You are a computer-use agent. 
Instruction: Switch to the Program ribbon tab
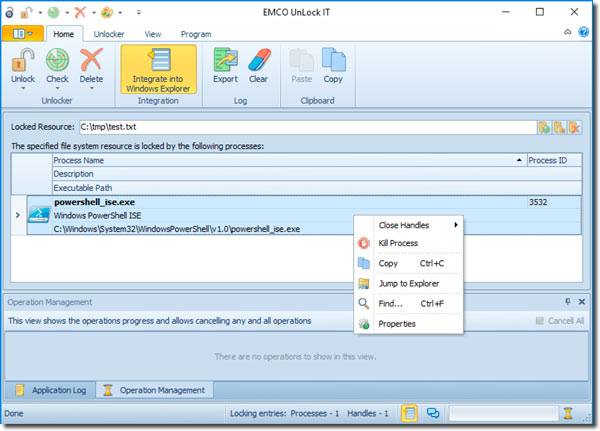(x=196, y=34)
